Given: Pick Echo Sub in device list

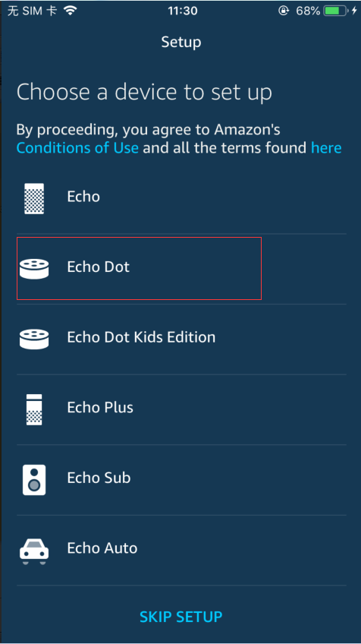Looking at the screenshot, I should (181, 480).
